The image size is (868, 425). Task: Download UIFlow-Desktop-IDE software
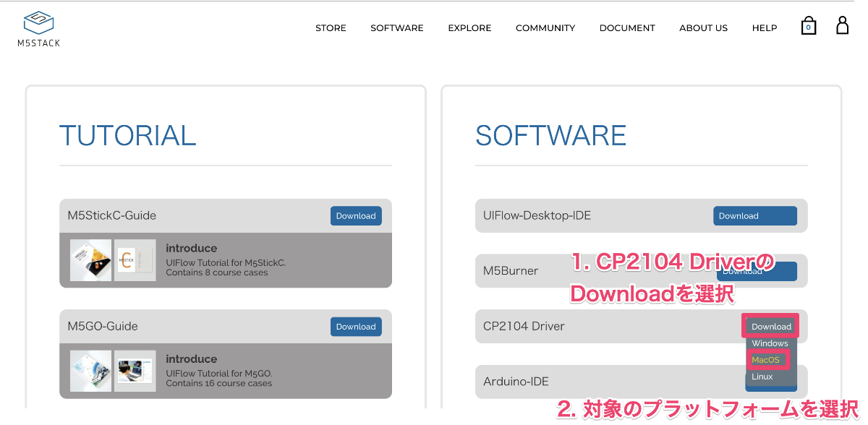coord(755,215)
